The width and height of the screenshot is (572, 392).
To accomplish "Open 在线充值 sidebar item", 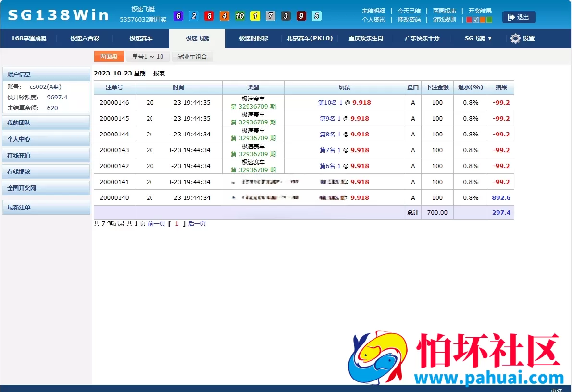I will pyautogui.click(x=46, y=155).
